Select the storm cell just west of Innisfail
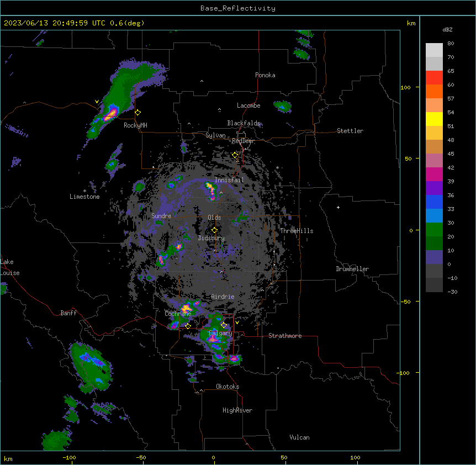This screenshot has width=476, height=465. tap(211, 191)
